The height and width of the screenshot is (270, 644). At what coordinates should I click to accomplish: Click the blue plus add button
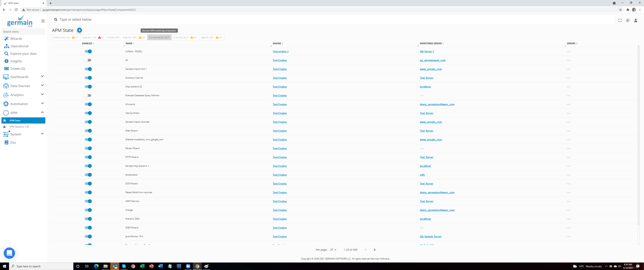79,30
